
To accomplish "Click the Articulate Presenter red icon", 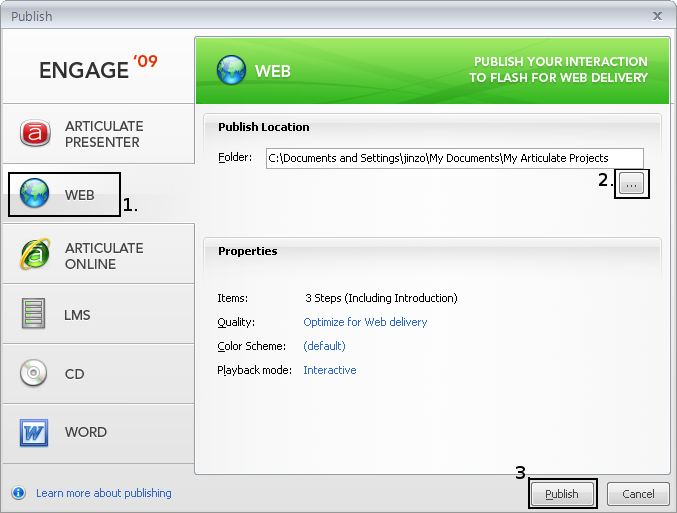I will tap(35, 133).
